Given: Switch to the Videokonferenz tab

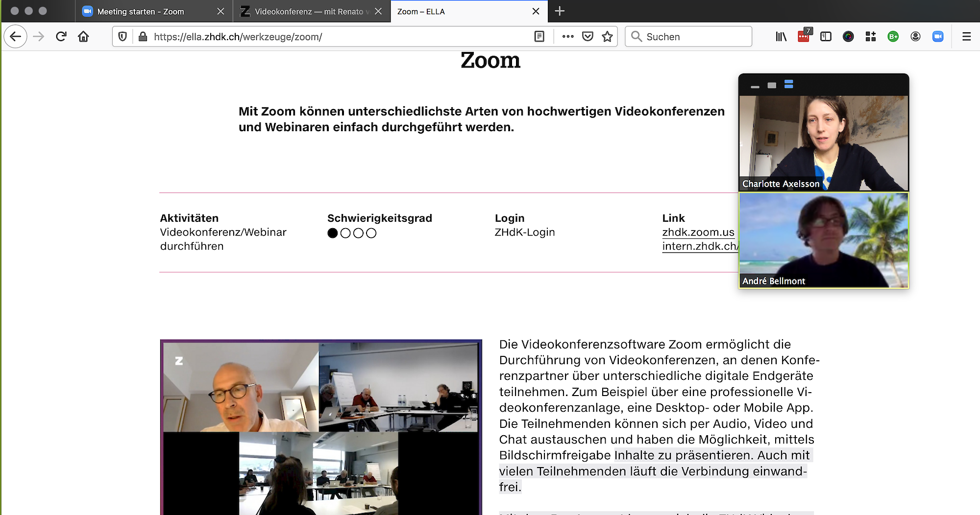Looking at the screenshot, I should click(x=309, y=11).
